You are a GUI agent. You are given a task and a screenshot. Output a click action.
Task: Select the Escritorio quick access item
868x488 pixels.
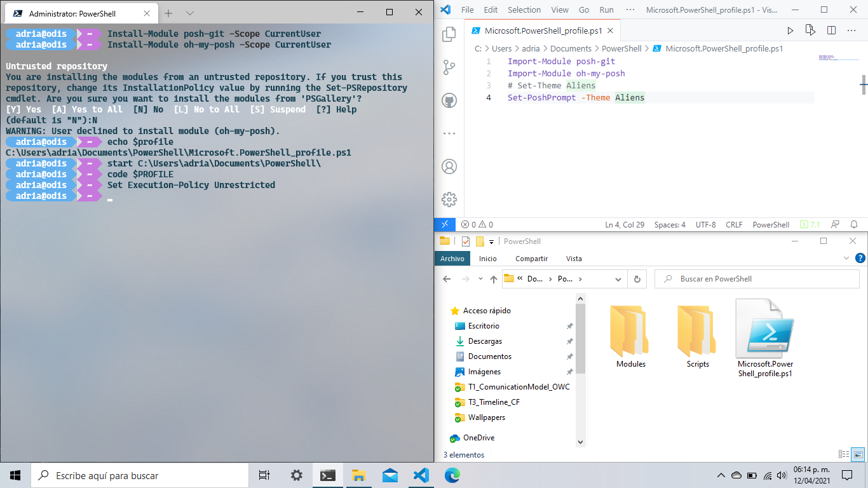[x=484, y=326]
